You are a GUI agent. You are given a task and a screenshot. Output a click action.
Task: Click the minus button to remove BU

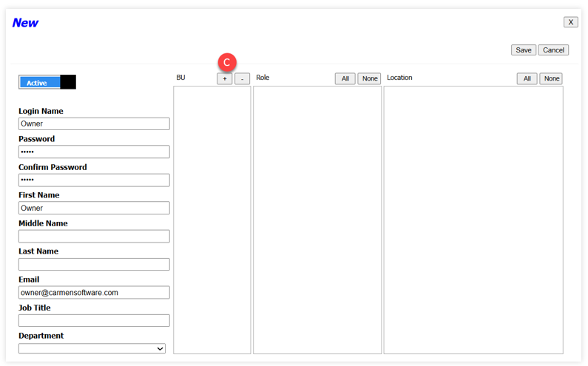click(x=242, y=78)
